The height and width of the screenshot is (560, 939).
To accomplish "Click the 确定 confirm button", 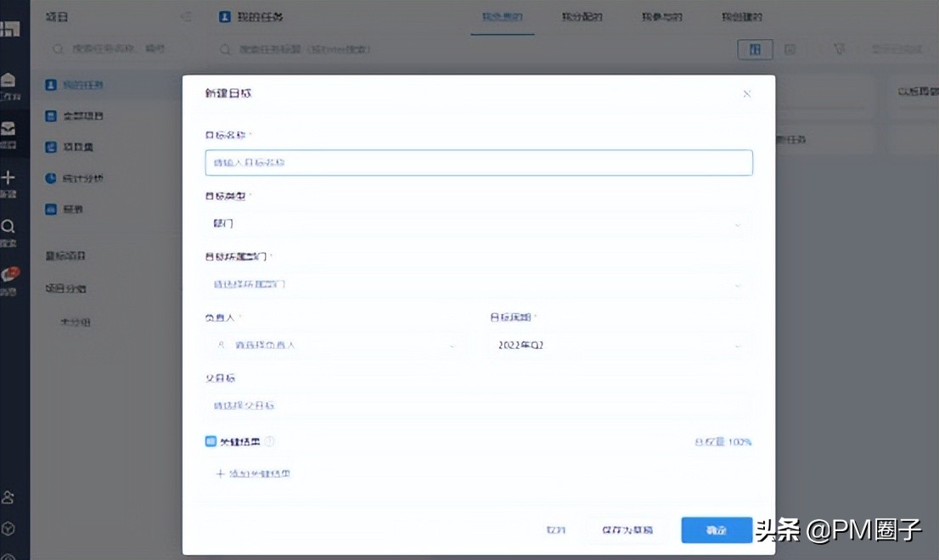I will coord(716,529).
